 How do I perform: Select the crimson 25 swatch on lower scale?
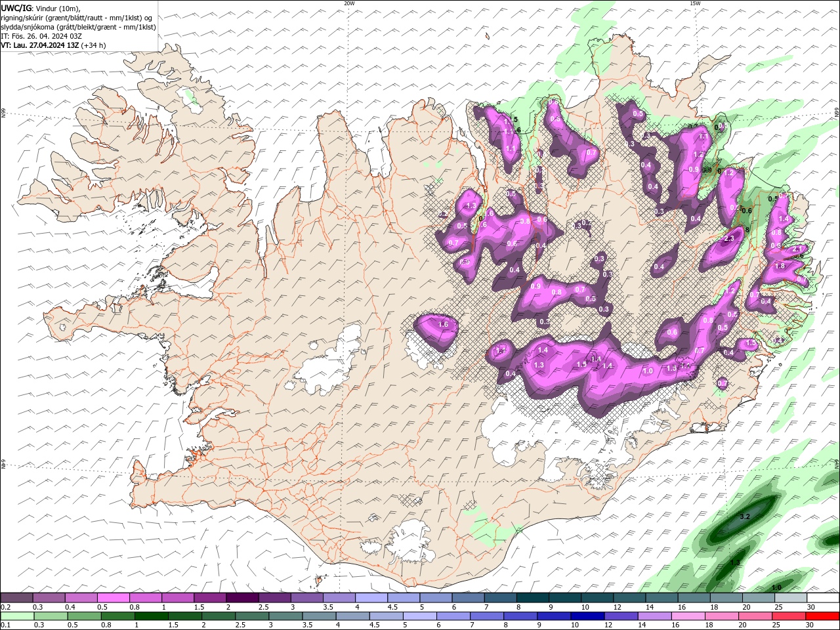pos(789,616)
